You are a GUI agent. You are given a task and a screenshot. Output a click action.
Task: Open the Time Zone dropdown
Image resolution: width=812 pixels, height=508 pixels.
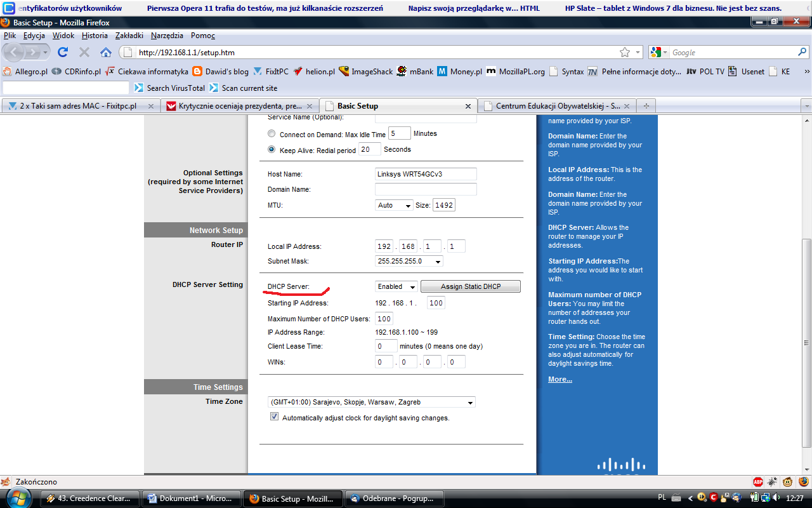pos(371,402)
